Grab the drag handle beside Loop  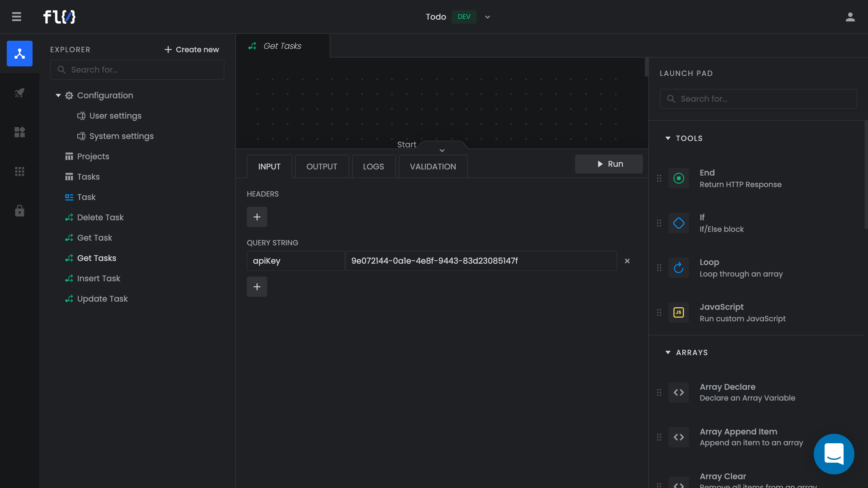(659, 268)
